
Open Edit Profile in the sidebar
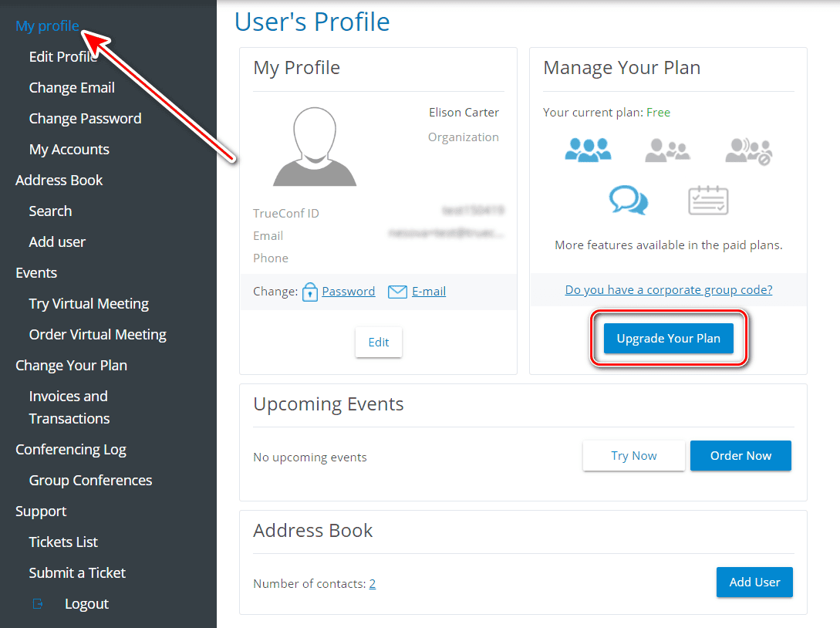click(63, 57)
